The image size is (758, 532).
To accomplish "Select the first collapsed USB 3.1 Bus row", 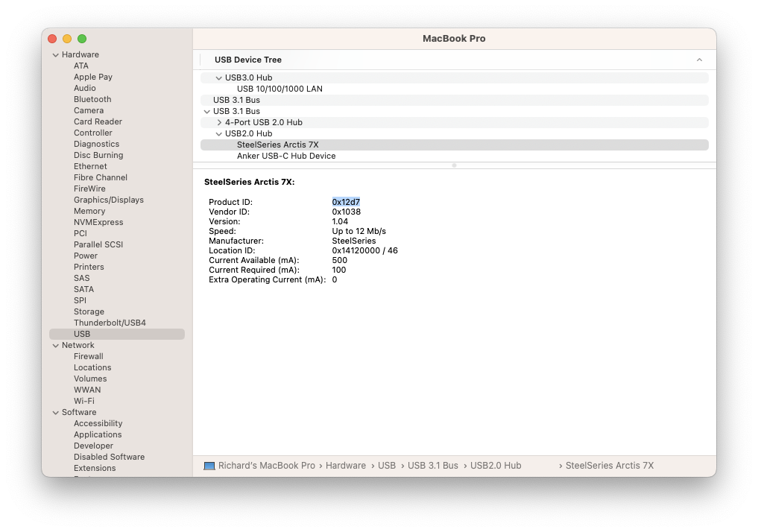I will pyautogui.click(x=455, y=100).
